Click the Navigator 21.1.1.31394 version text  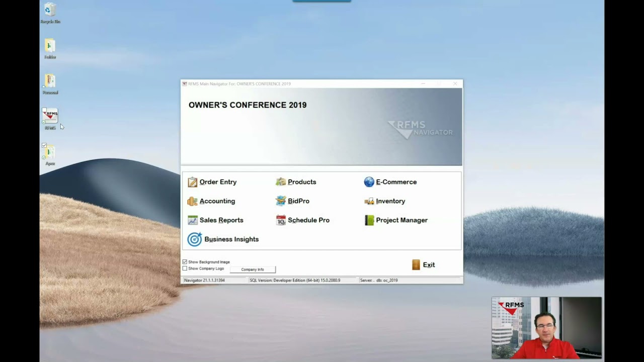point(204,280)
